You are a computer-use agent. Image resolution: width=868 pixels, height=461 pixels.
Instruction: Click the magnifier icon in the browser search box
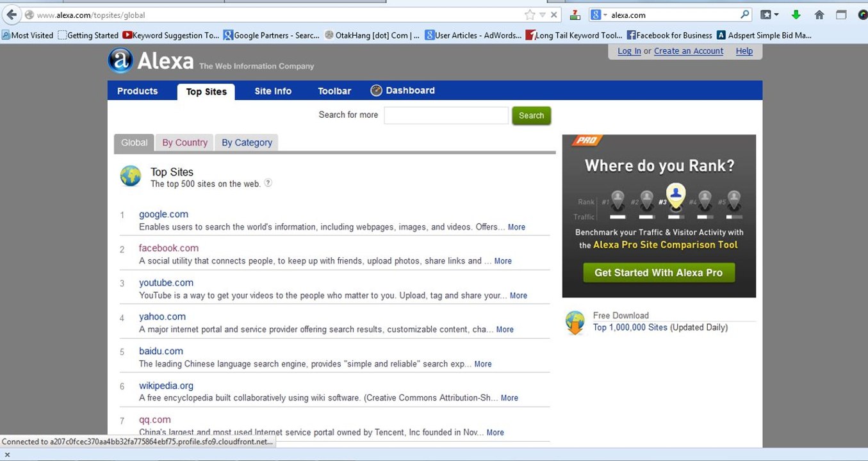(x=745, y=14)
